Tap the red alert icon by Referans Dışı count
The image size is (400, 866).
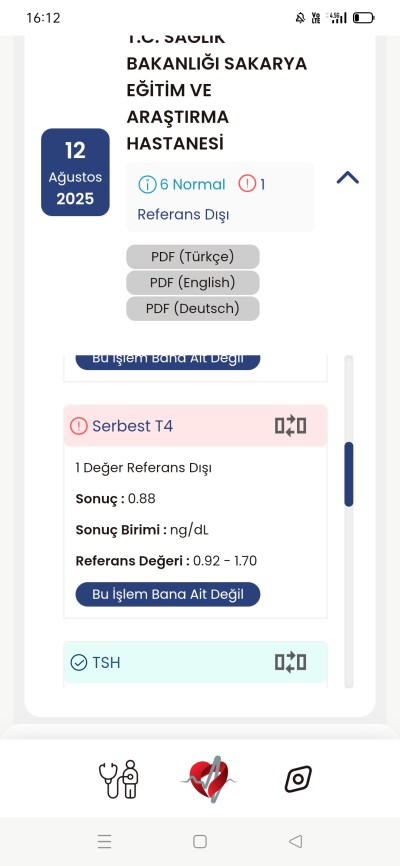click(x=248, y=184)
